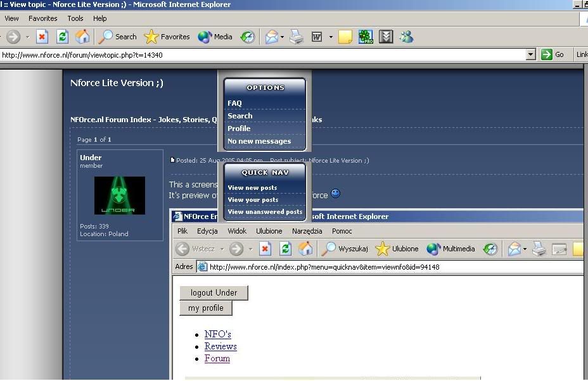The height and width of the screenshot is (381, 588).
Task: Click the address field in the embedded Polish browser
Action: (x=390, y=266)
